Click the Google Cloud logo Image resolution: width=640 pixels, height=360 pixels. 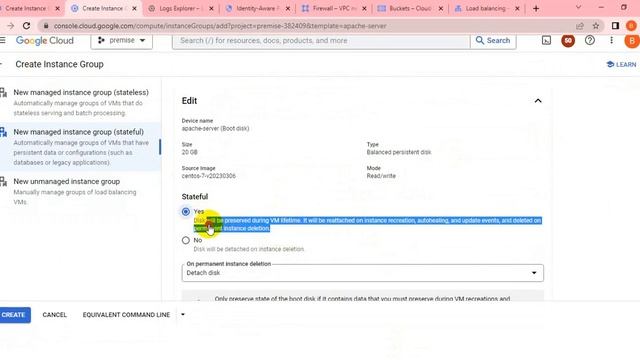coord(44,40)
